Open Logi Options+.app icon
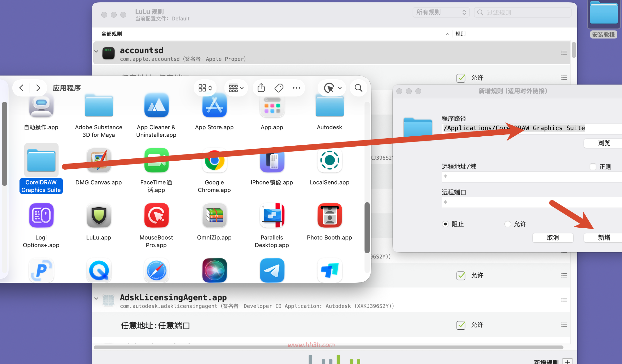 41,215
